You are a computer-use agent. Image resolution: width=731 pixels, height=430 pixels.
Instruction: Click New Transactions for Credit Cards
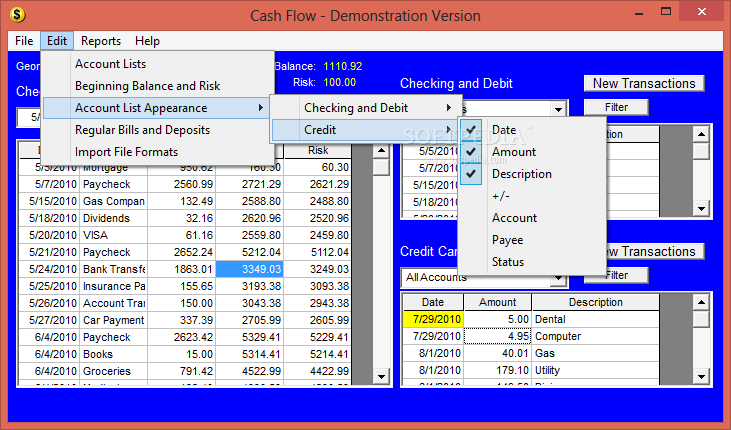pyautogui.click(x=654, y=251)
